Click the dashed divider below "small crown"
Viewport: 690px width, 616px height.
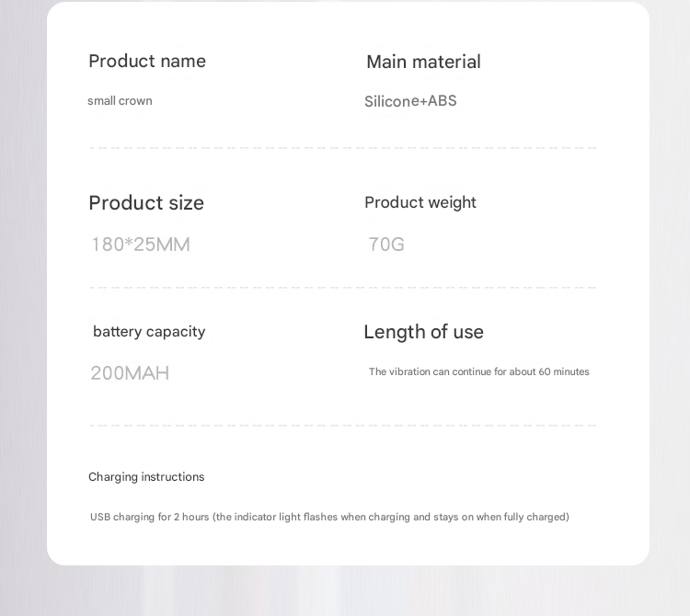[x=342, y=148]
